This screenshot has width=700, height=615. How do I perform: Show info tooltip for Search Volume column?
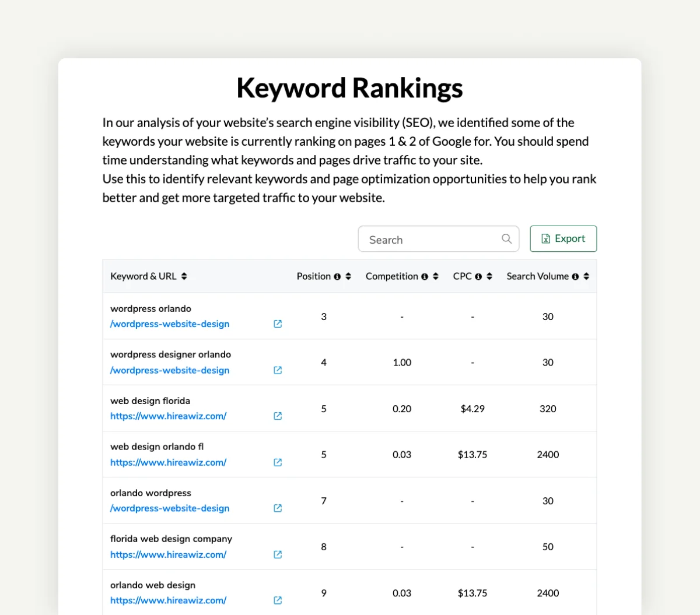575,277
